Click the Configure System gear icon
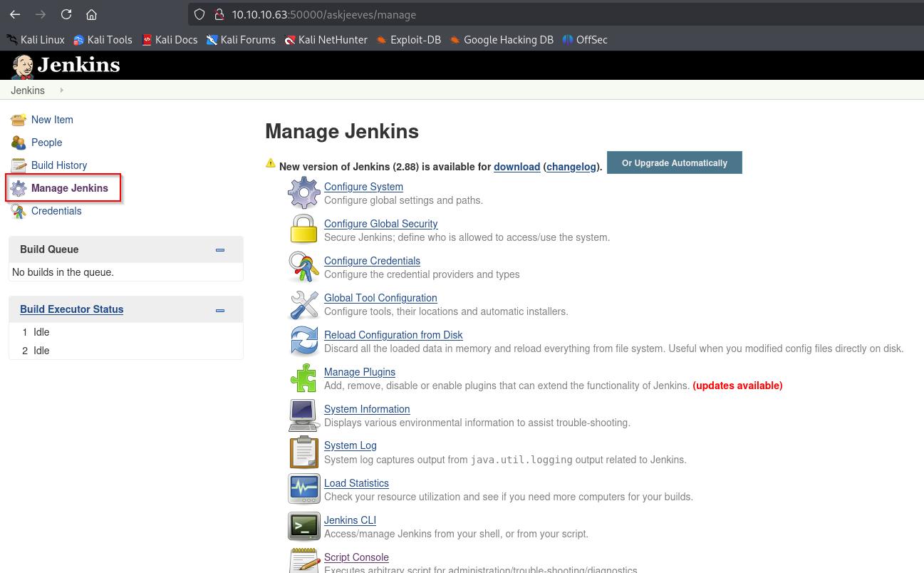Screen dimensions: 924x573 point(304,193)
